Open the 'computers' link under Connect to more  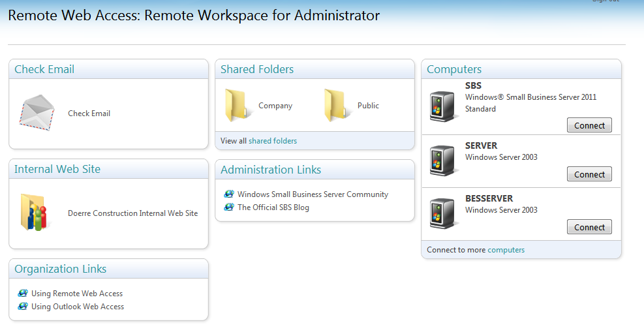click(506, 250)
